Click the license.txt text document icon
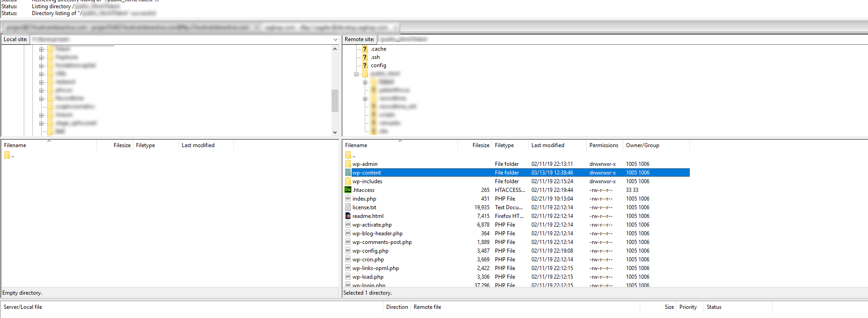 [348, 207]
